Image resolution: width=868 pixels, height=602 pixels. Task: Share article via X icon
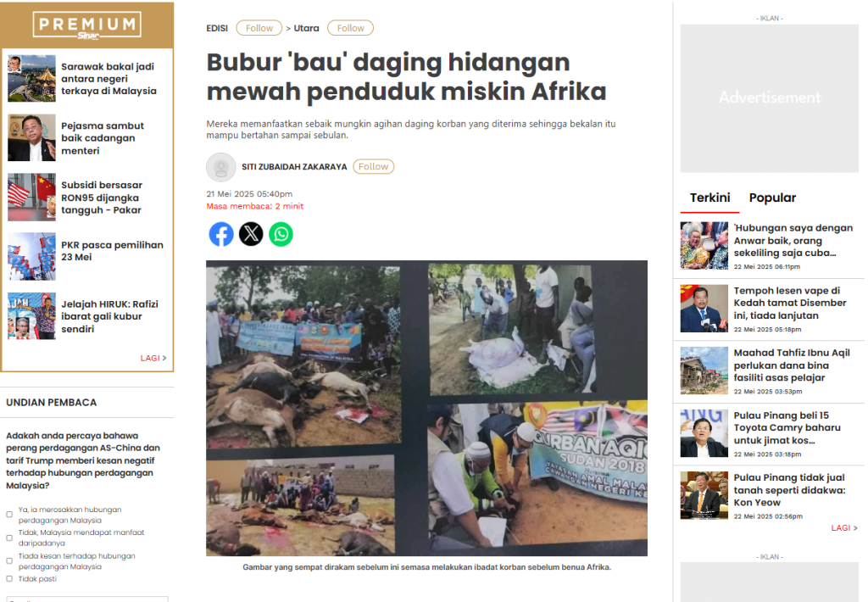coord(251,234)
